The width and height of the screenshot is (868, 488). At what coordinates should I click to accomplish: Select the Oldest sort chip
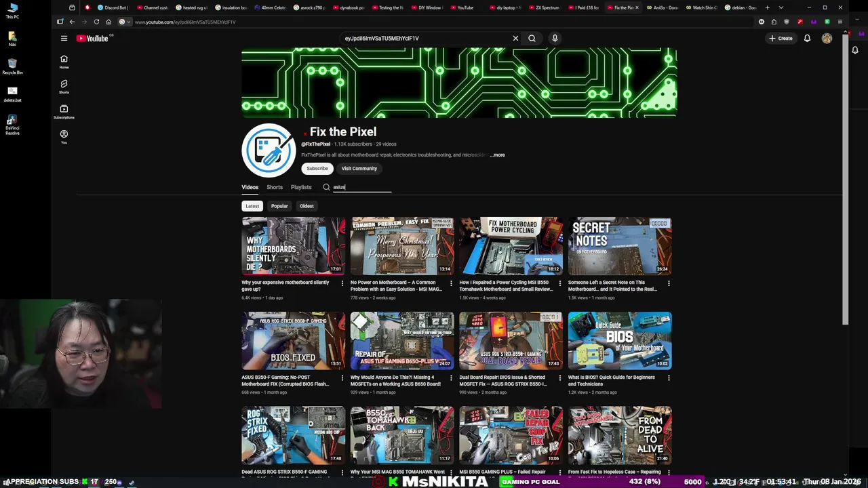(307, 206)
